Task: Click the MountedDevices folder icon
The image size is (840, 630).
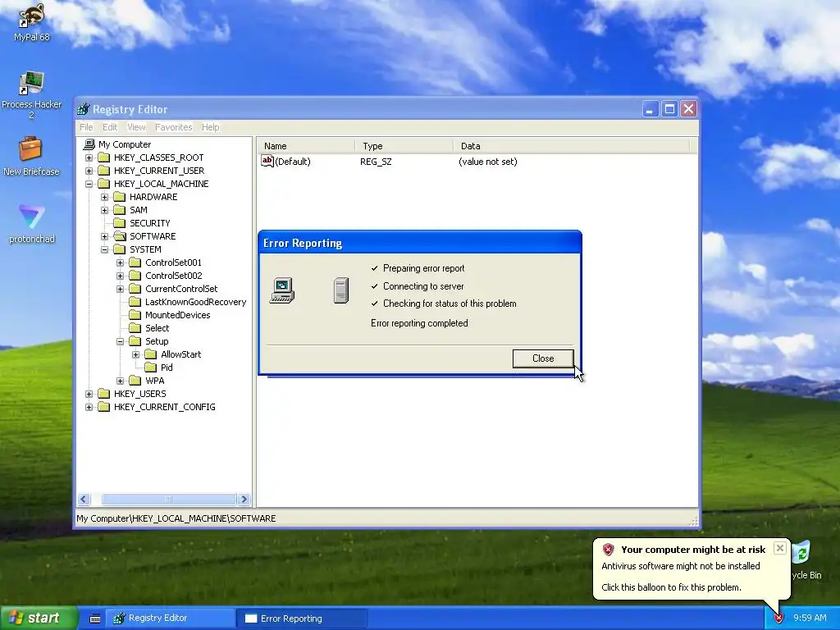Action: 135,315
